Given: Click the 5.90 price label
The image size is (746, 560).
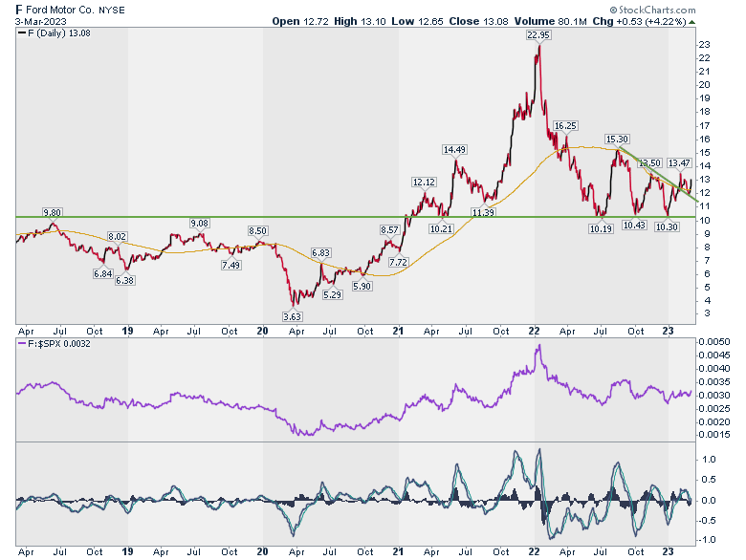Looking at the screenshot, I should click(362, 286).
